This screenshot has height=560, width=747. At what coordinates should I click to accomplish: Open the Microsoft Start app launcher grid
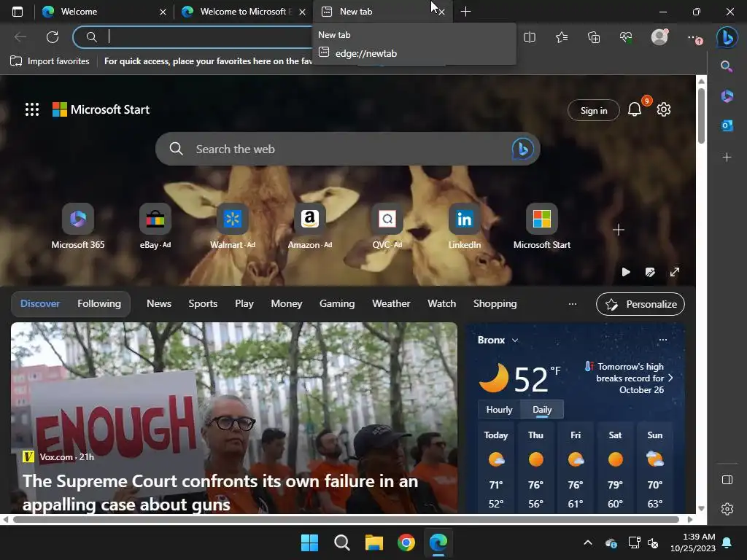[32, 109]
